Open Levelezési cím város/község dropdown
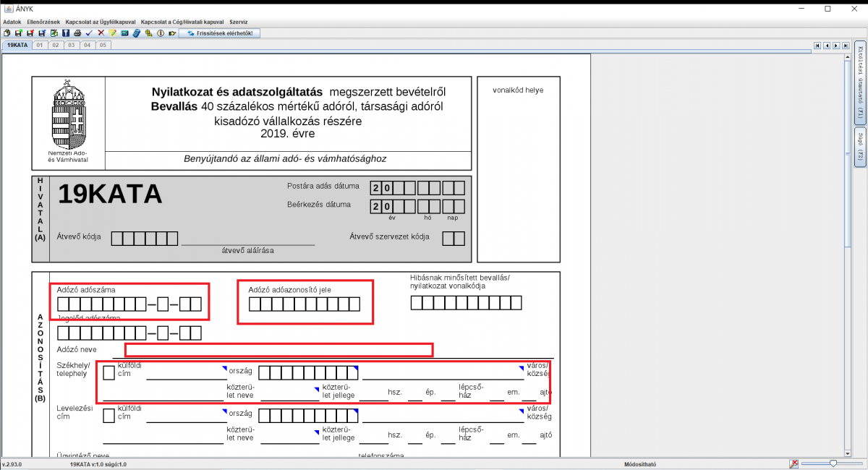 pos(443,416)
